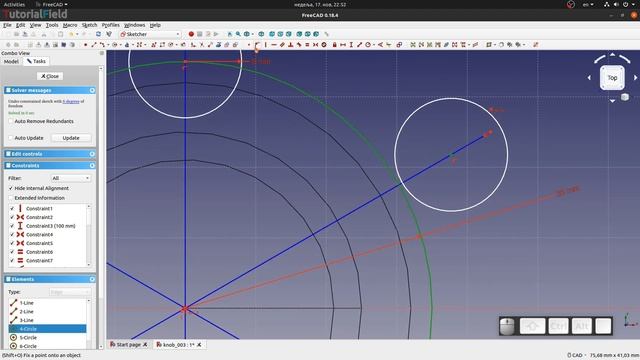The width and height of the screenshot is (640, 360).
Task: Open the Profiles menu
Action: click(x=111, y=25)
